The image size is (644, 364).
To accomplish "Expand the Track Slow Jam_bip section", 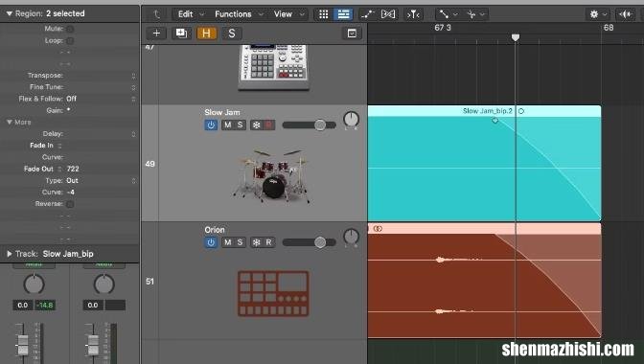I will [9, 254].
